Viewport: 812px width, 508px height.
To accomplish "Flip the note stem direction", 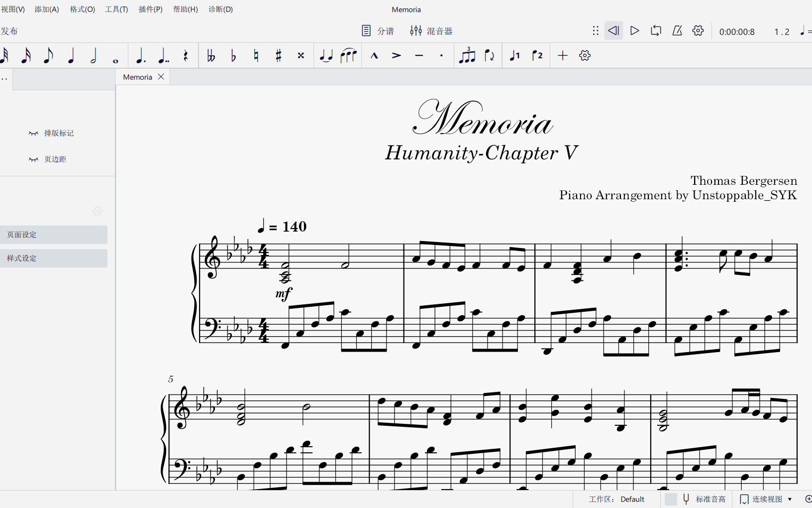I will pyautogui.click(x=490, y=55).
